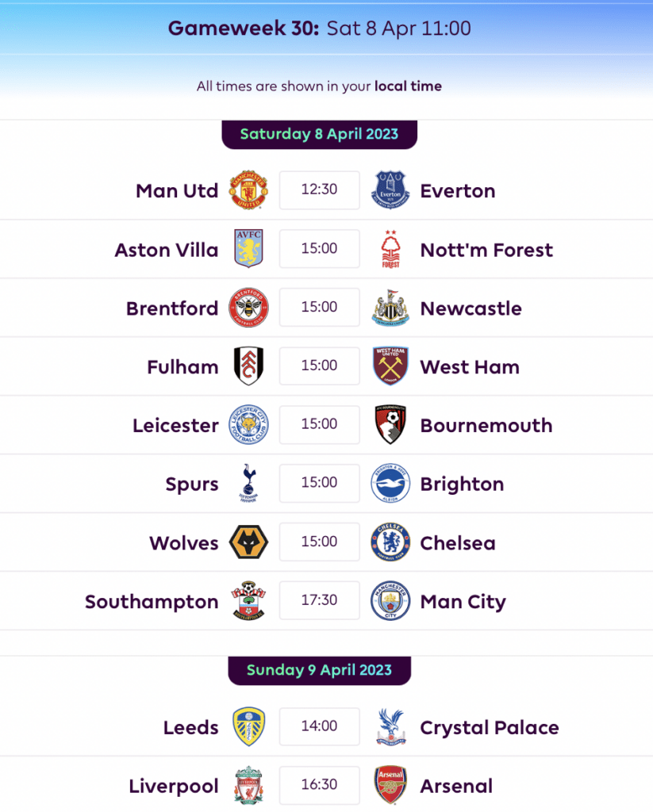Select the Brighton seagull badge
Image resolution: width=653 pixels, height=812 pixels.
(x=390, y=483)
